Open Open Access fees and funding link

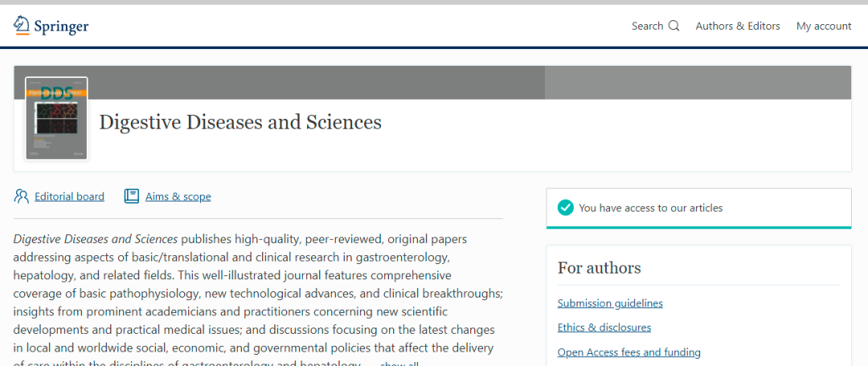click(629, 352)
